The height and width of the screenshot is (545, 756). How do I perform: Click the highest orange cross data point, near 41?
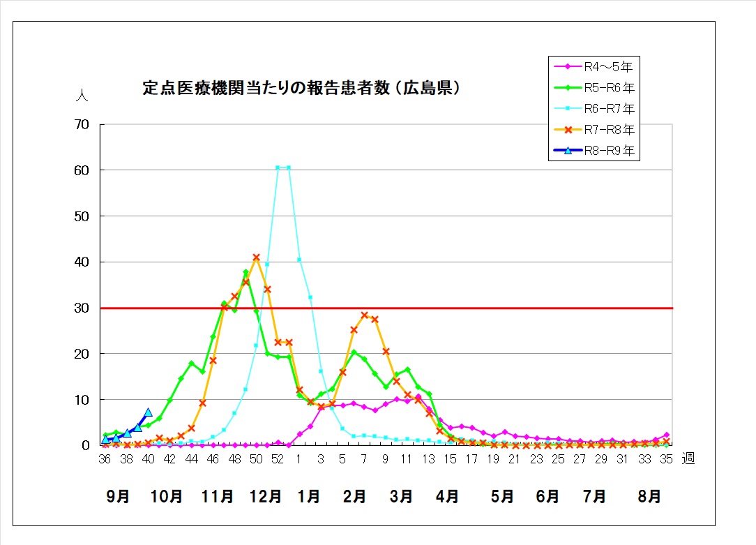coord(257,257)
